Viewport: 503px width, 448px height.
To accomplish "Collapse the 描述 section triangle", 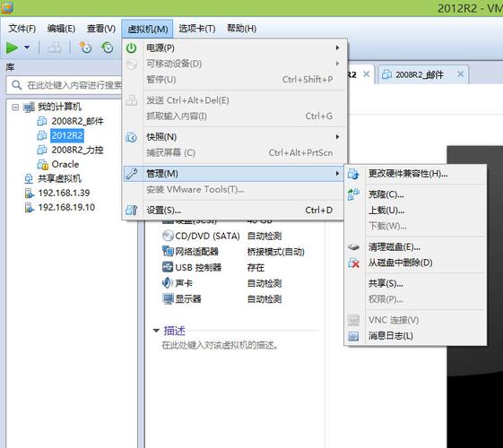I will click(156, 331).
